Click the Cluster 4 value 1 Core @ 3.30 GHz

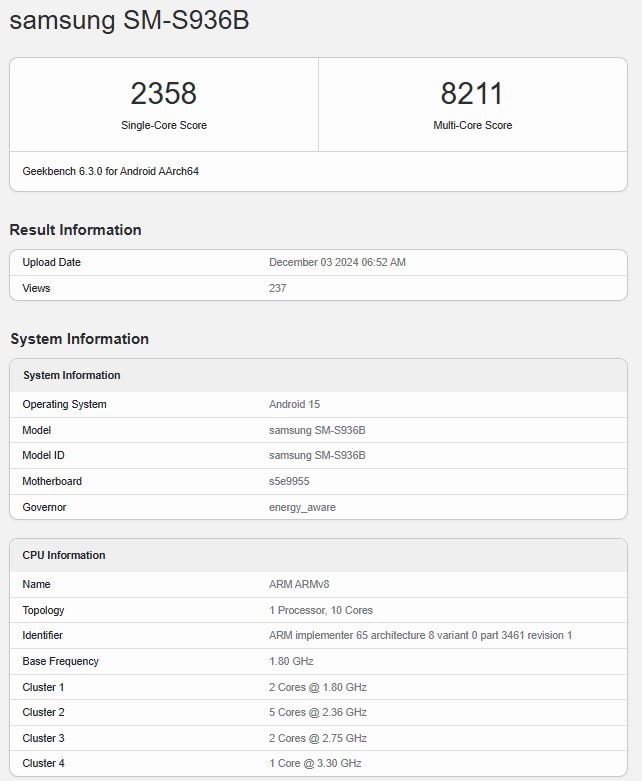pos(315,764)
